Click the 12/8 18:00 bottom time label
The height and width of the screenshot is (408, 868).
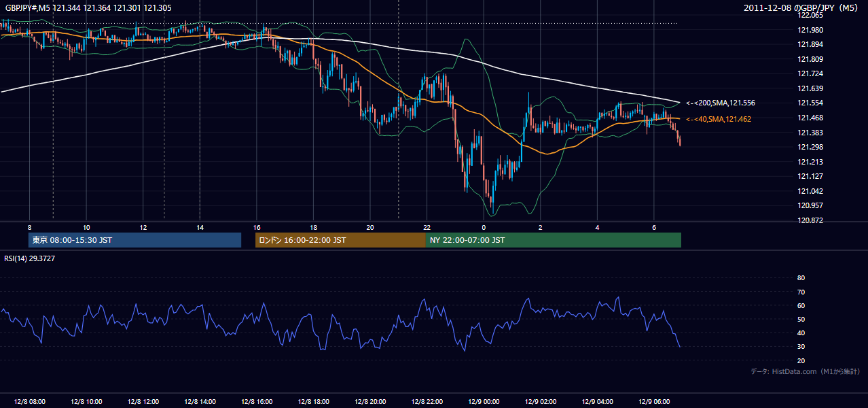(x=313, y=402)
